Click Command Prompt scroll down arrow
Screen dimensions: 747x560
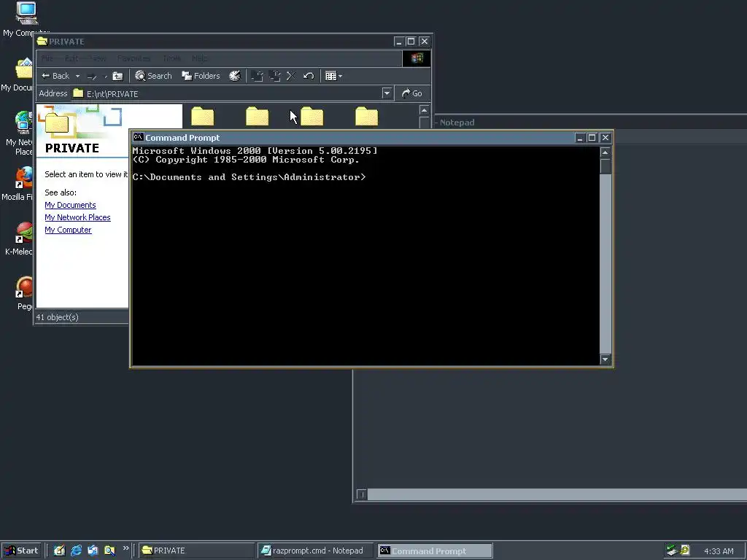[x=605, y=359]
